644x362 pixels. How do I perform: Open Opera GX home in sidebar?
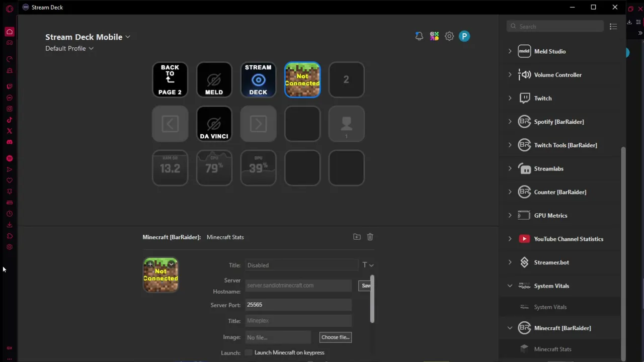[x=9, y=32]
